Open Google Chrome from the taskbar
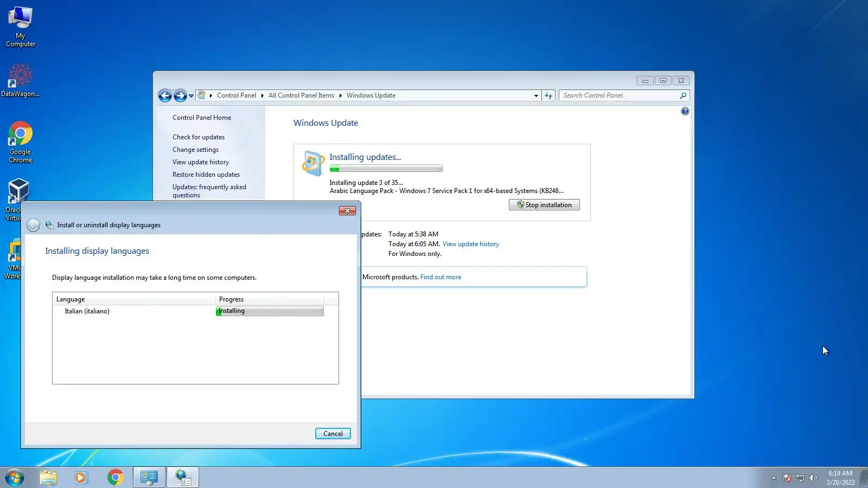The image size is (868, 488). point(115,477)
